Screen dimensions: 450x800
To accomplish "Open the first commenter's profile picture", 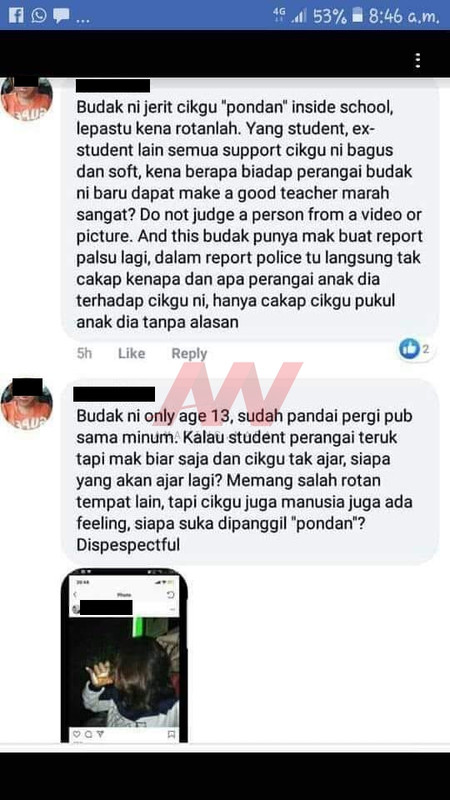I will 27,98.
